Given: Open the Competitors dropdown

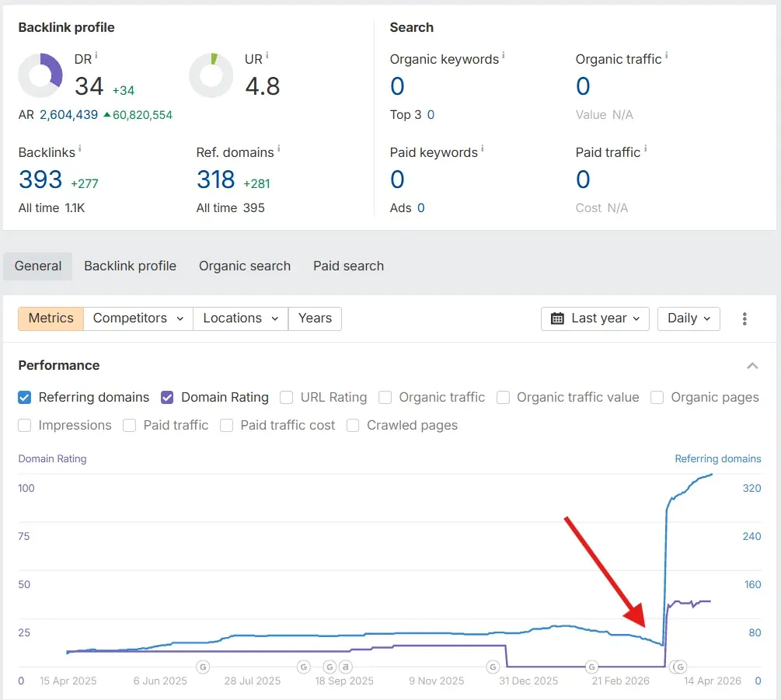Looking at the screenshot, I should pos(138,319).
